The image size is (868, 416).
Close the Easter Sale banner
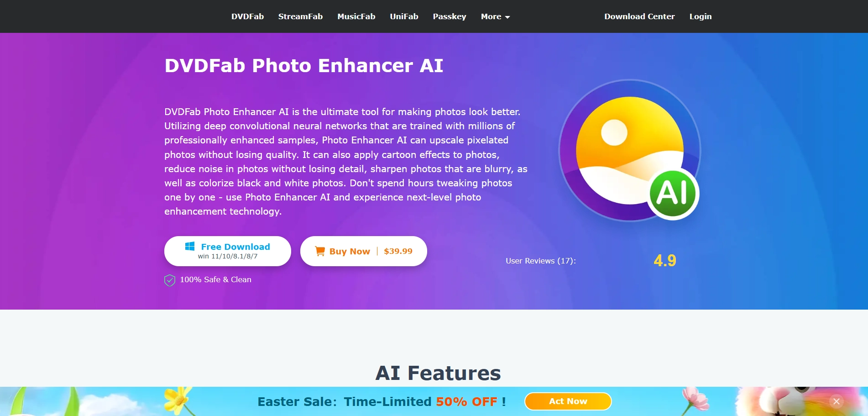pyautogui.click(x=837, y=401)
